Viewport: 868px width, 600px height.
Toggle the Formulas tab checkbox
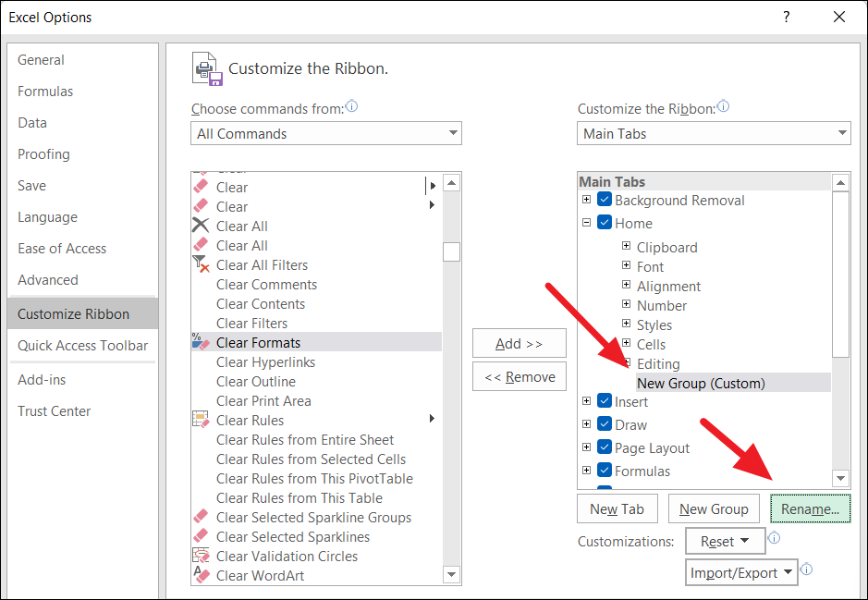click(605, 471)
